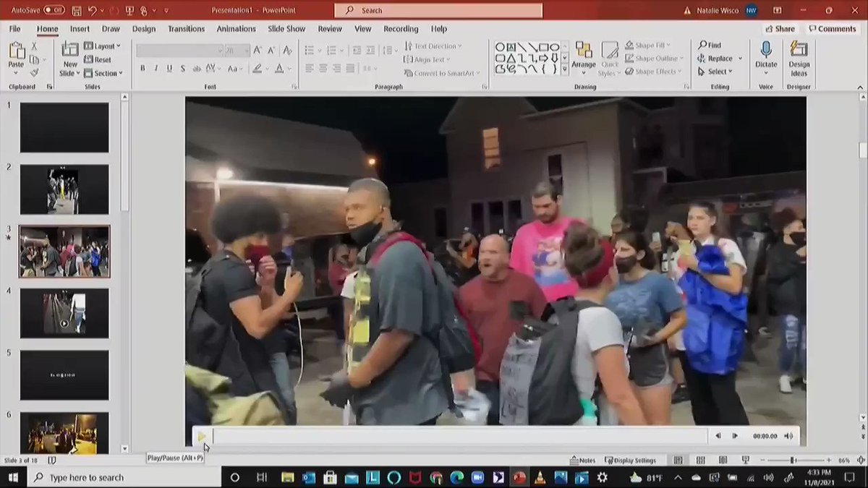Switch to the Recording tab
The height and width of the screenshot is (488, 868).
[x=401, y=29]
